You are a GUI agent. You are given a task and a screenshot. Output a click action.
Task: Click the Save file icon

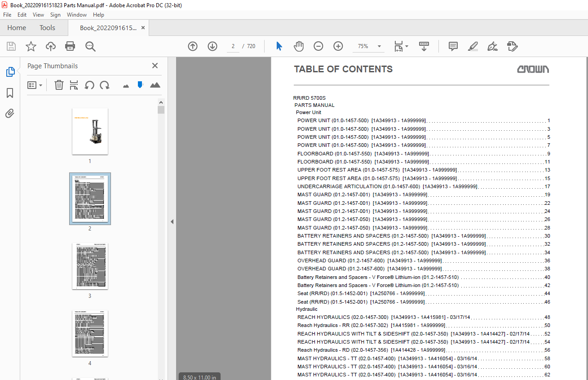[x=11, y=46]
